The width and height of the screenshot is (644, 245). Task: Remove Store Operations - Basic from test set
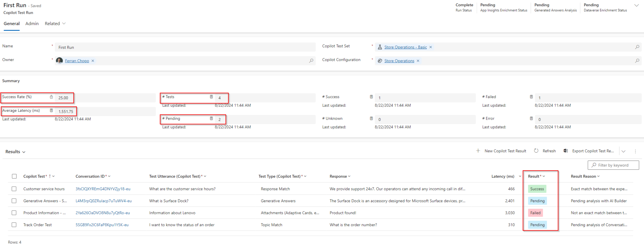431,47
